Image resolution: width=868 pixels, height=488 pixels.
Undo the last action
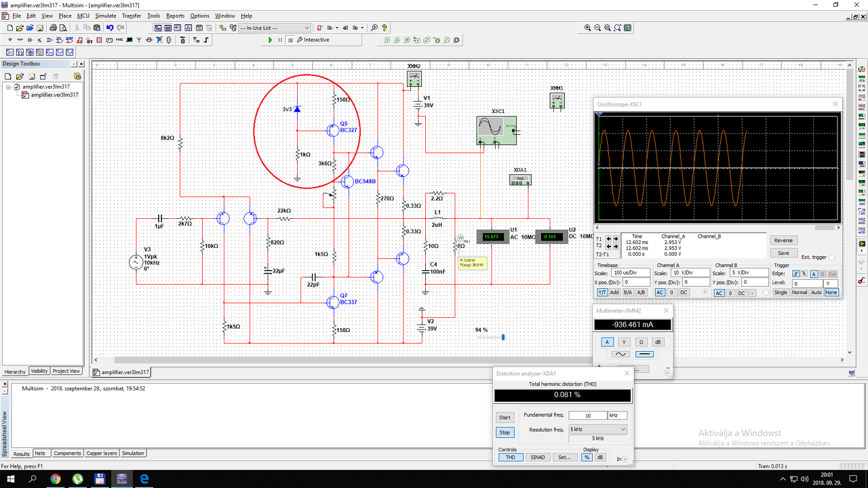(x=110, y=28)
